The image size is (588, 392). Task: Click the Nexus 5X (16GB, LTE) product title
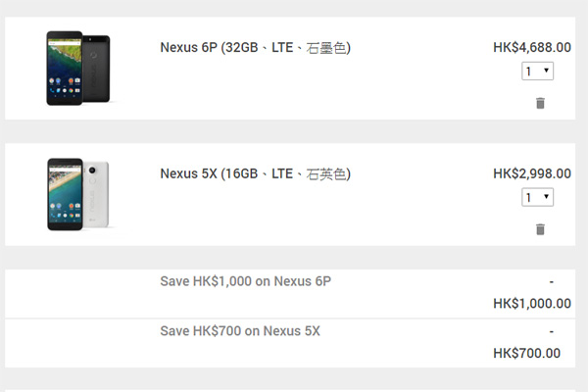(256, 174)
